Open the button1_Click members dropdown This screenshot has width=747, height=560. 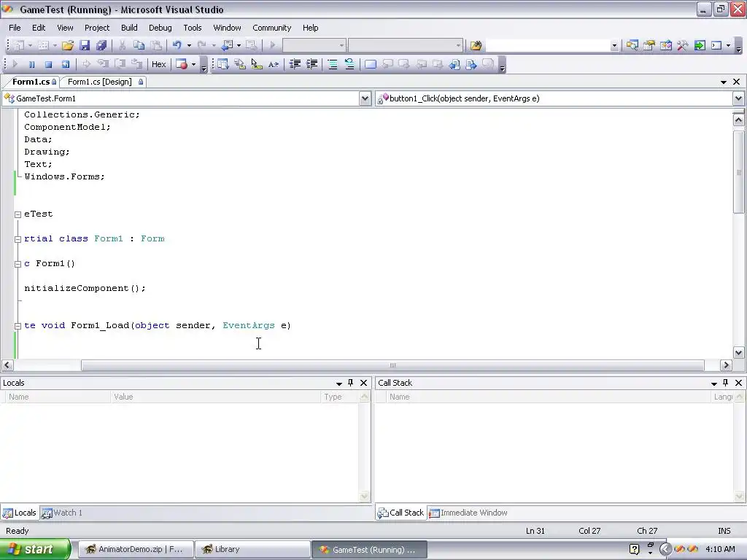pos(738,98)
